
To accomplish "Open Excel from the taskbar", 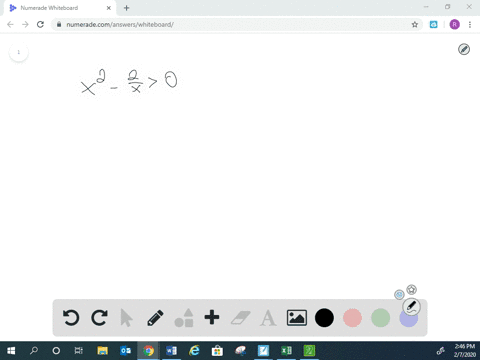I will click(286, 351).
